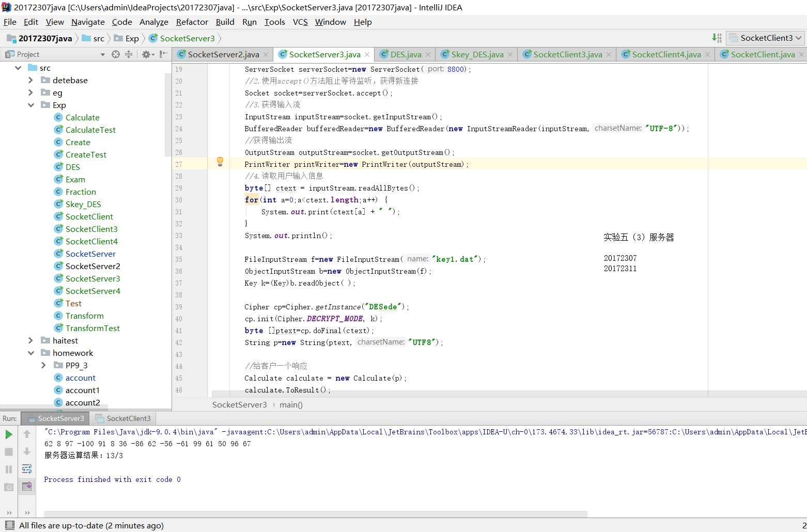The height and width of the screenshot is (532, 807).
Task: Switch to the Skey_DES.java editor tab
Action: tap(477, 54)
